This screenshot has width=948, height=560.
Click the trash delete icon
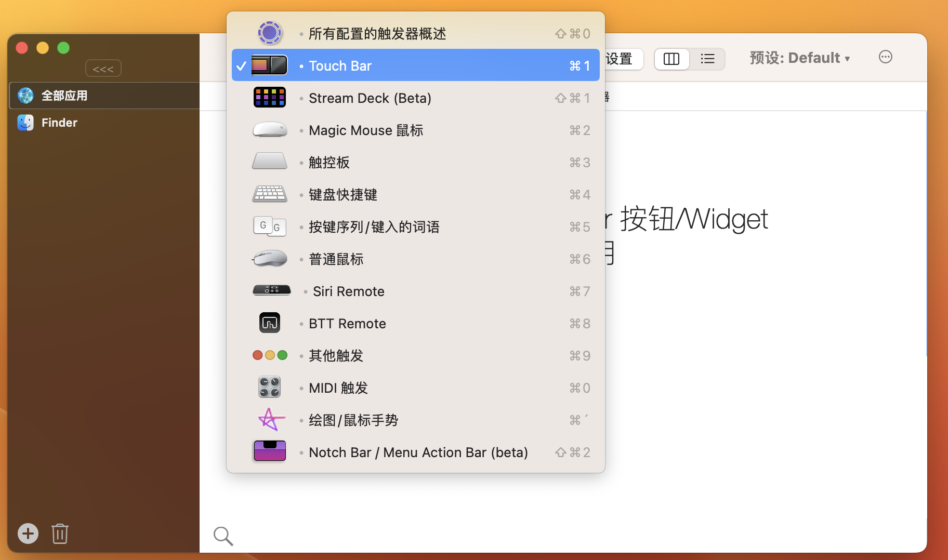point(60,534)
